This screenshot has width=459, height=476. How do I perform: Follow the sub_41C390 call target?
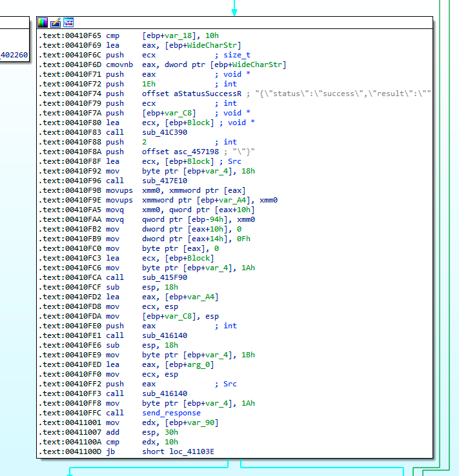pyautogui.click(x=161, y=132)
